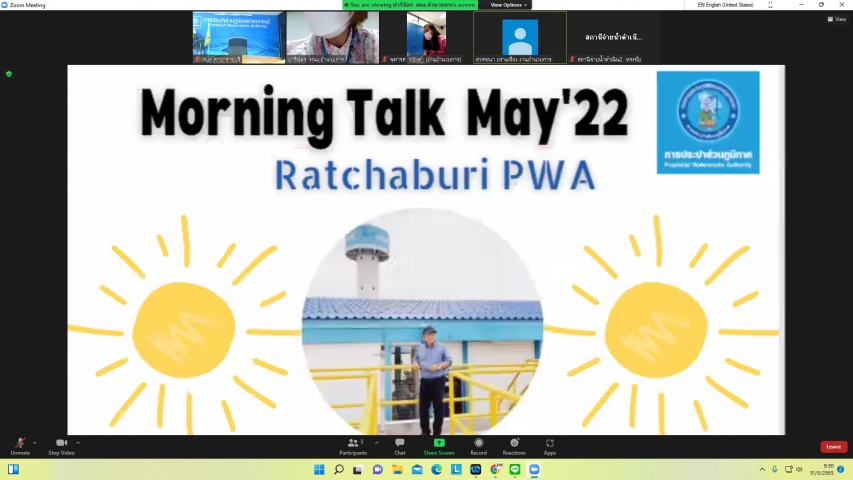
Task: Click the fullscreen toggle icon in title bar
Action: (x=770, y=5)
